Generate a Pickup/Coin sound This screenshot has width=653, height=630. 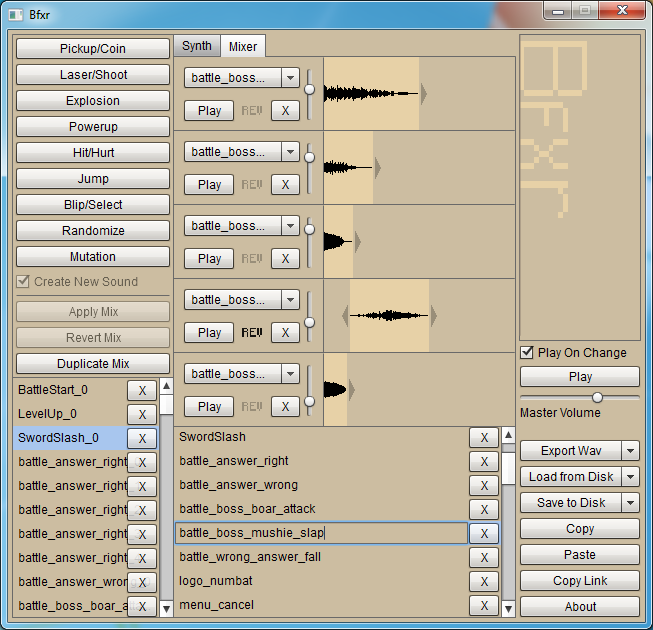click(x=93, y=49)
